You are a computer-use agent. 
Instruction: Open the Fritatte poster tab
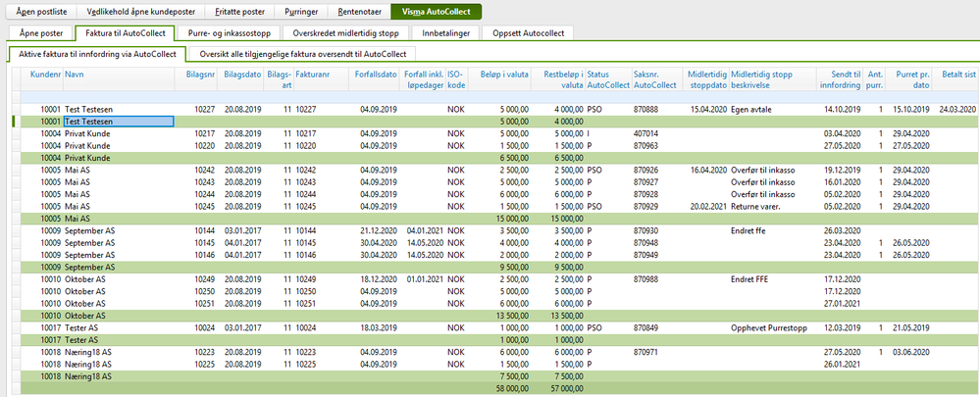239,12
